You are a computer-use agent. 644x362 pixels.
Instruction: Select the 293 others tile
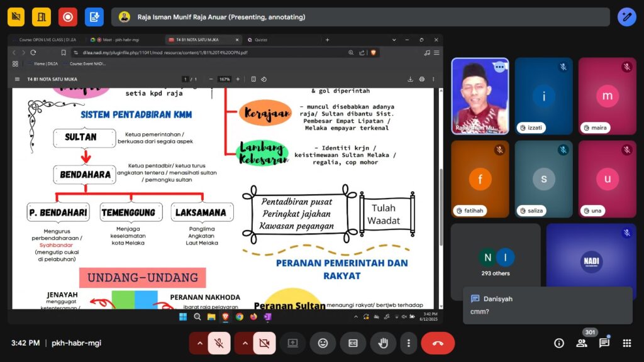point(496,262)
